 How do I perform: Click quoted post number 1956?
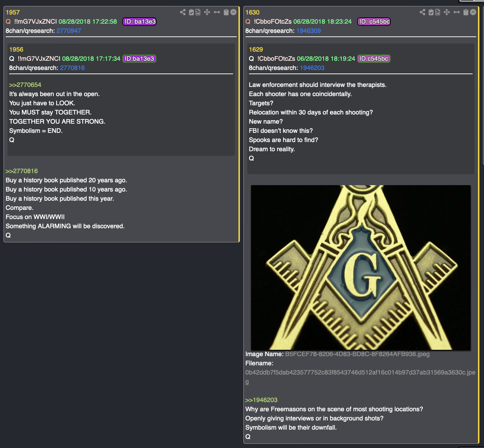[16, 49]
